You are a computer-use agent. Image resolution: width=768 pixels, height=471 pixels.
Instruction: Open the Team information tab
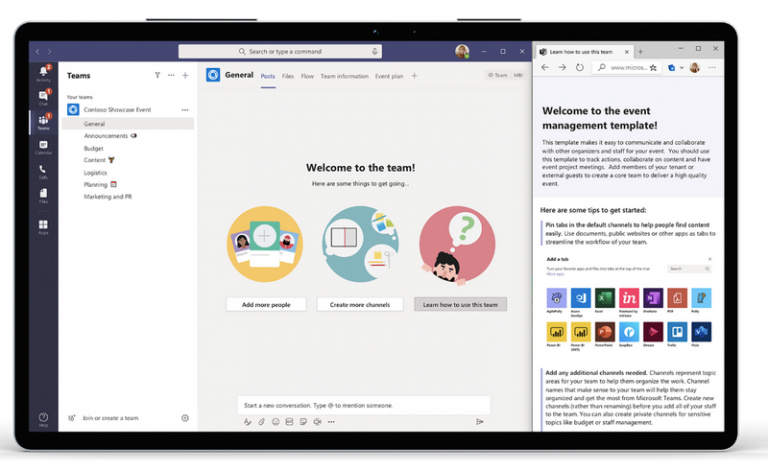click(344, 76)
